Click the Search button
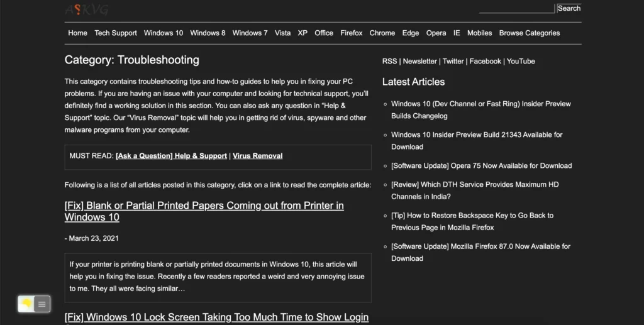644x325 pixels. coord(569,8)
